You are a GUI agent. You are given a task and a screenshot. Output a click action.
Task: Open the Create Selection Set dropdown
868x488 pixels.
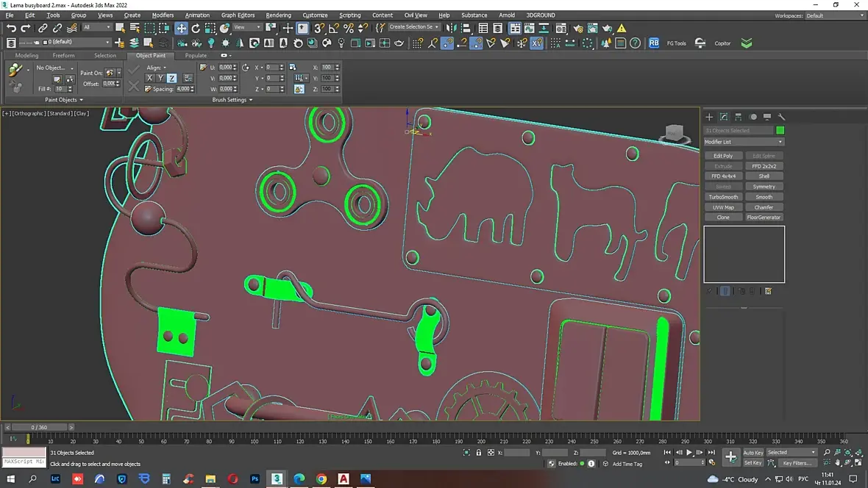[x=414, y=27]
